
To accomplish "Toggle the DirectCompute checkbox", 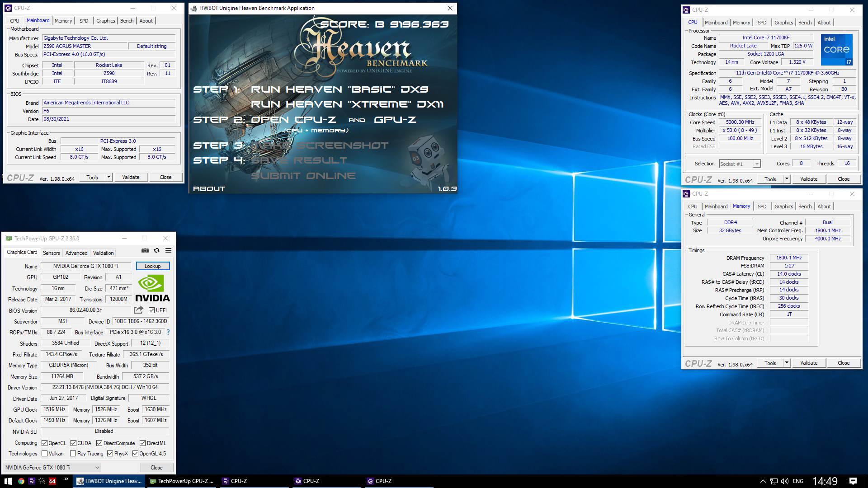I will click(x=99, y=443).
